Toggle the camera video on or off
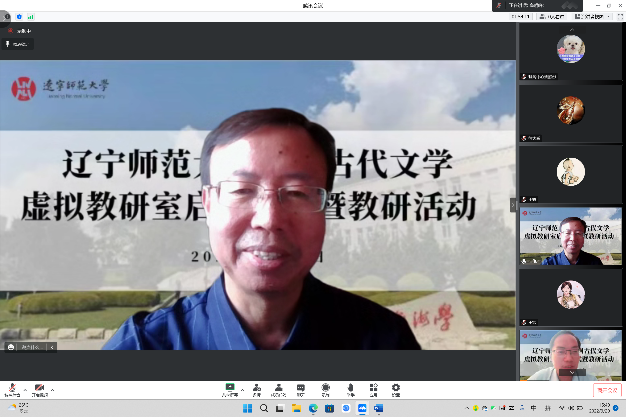 [x=39, y=387]
